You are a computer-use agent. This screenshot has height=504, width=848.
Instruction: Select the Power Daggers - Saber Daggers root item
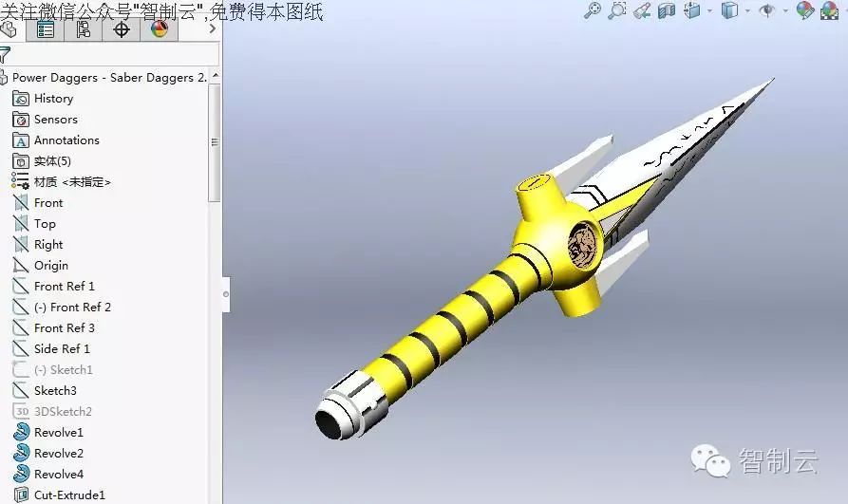pyautogui.click(x=109, y=78)
